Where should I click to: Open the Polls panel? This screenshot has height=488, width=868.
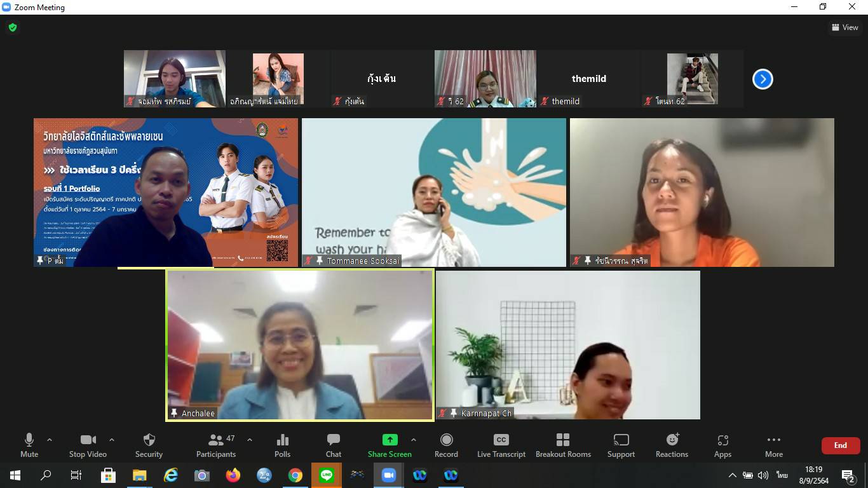(x=283, y=445)
